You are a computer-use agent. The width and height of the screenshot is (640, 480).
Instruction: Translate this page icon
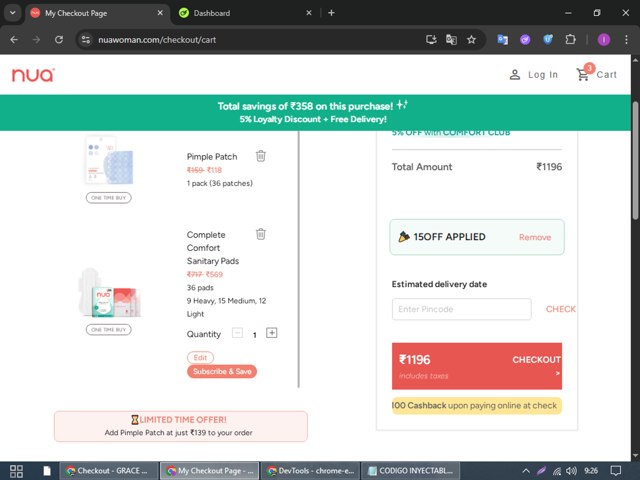[x=451, y=40]
